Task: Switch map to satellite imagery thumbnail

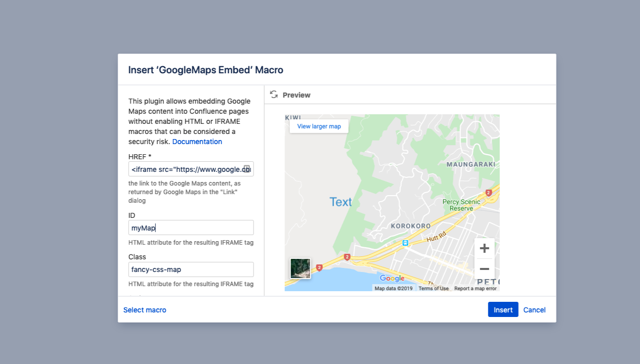Action: (x=301, y=268)
